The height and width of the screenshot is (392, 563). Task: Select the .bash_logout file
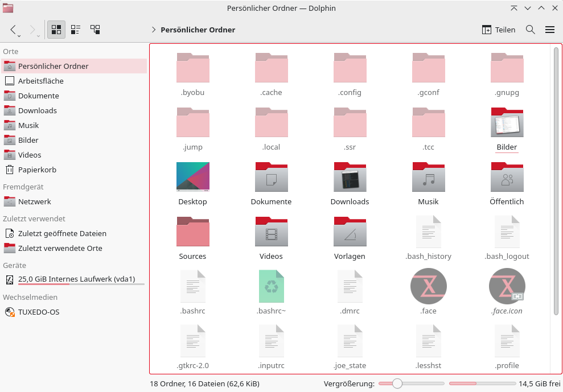click(507, 232)
